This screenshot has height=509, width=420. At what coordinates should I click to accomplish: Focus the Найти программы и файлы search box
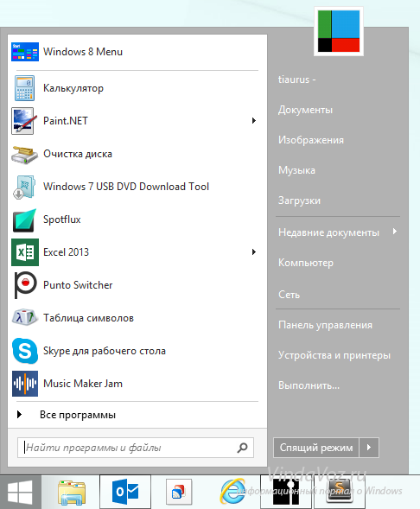(x=136, y=448)
